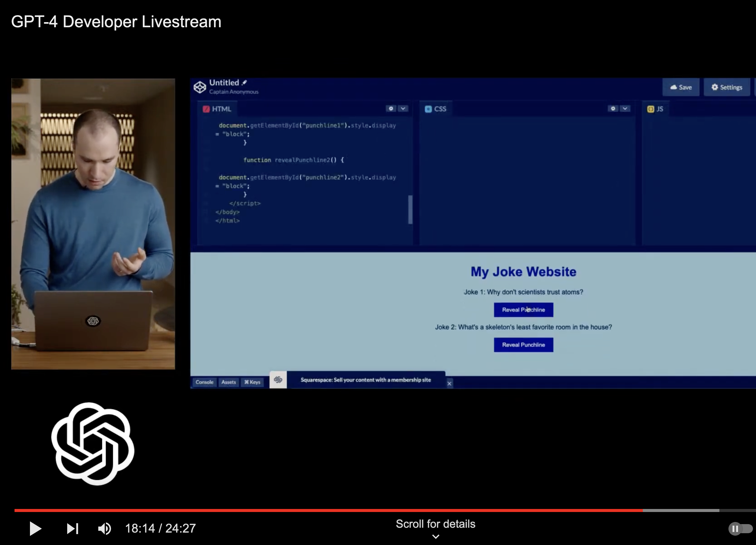
Task: Click the closing </html> tag line
Action: (x=227, y=220)
